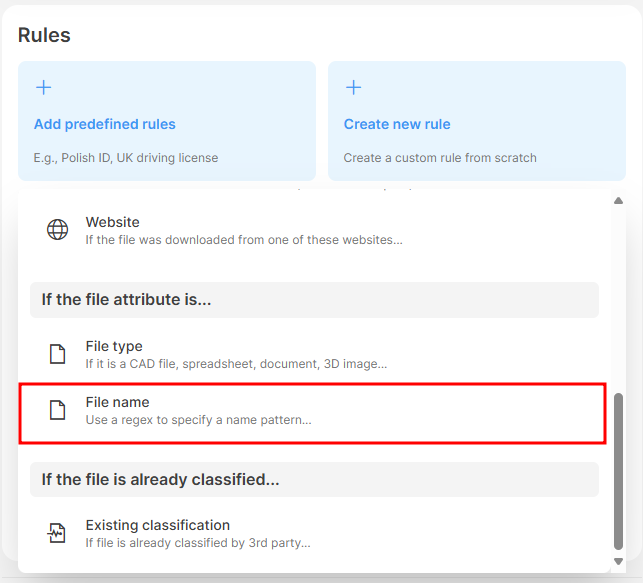Click the vertical scrollbar thumb

pos(618,470)
